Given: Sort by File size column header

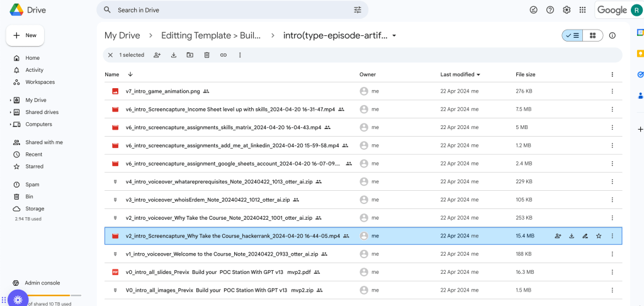Looking at the screenshot, I should tap(525, 74).
